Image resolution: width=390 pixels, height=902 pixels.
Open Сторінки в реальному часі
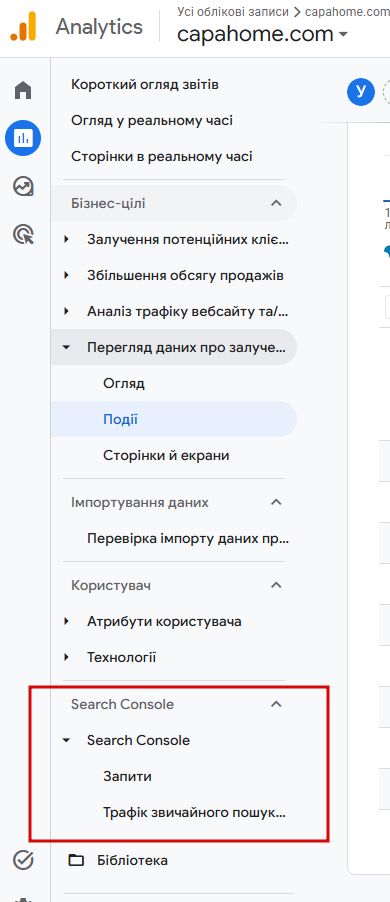162,156
